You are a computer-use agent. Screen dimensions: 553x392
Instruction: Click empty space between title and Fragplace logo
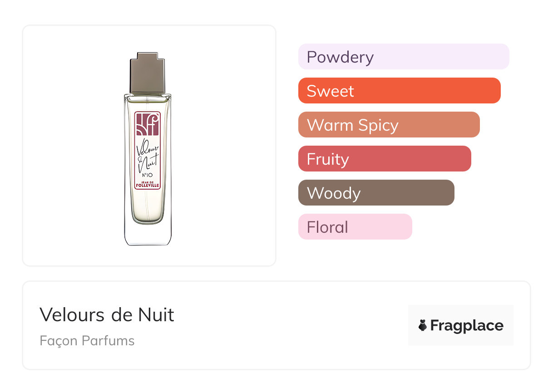291,325
